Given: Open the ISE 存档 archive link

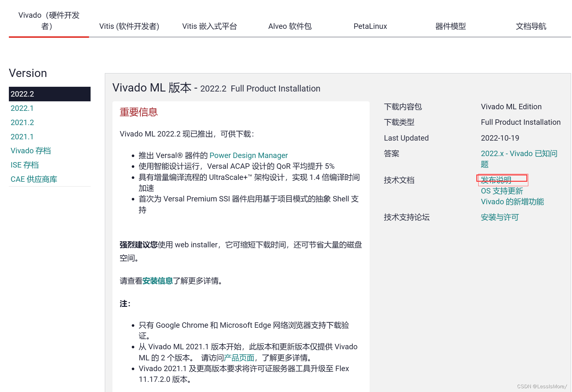Looking at the screenshot, I should click(x=25, y=165).
